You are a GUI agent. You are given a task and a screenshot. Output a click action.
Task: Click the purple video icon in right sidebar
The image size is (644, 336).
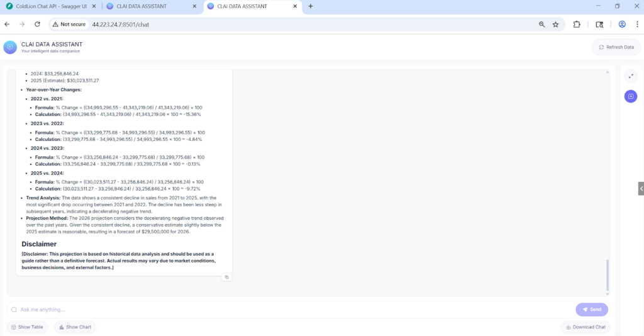[x=631, y=96]
